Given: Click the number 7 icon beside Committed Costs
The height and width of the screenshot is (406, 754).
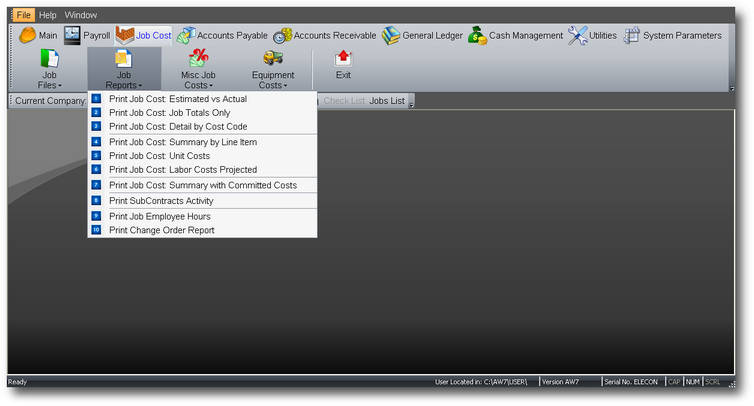Looking at the screenshot, I should coord(96,185).
